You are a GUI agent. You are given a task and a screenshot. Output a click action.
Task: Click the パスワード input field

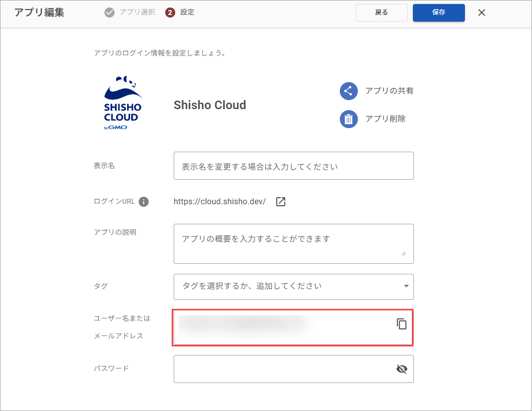tap(293, 369)
